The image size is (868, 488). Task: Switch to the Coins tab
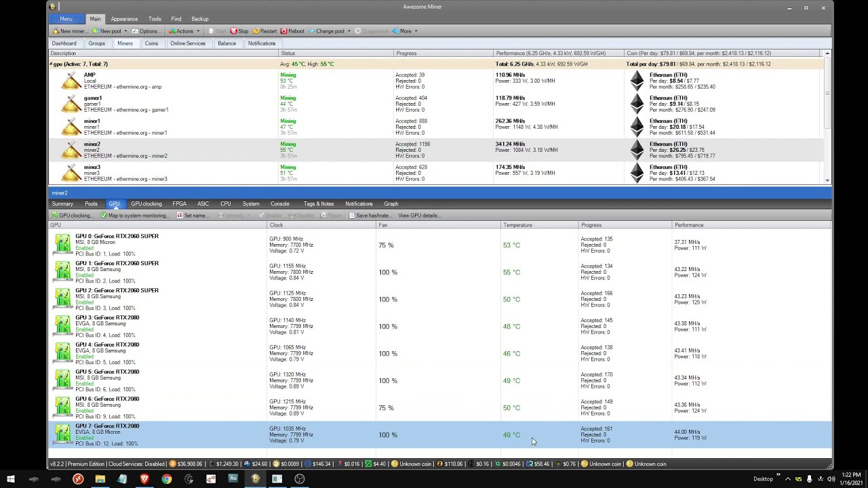[151, 43]
